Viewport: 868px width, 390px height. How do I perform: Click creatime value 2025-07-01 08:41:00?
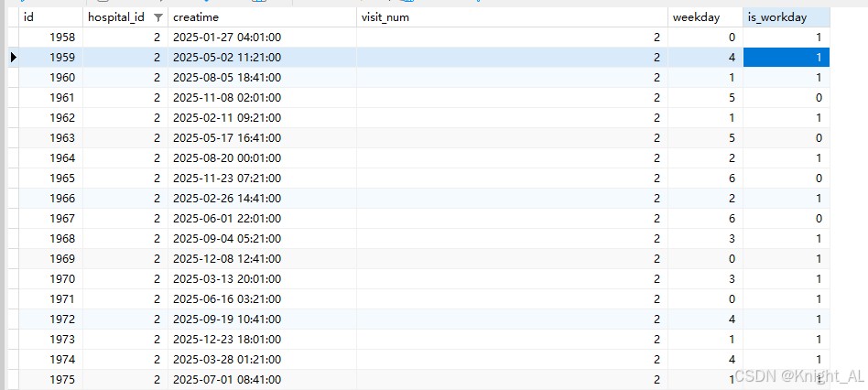(x=227, y=380)
